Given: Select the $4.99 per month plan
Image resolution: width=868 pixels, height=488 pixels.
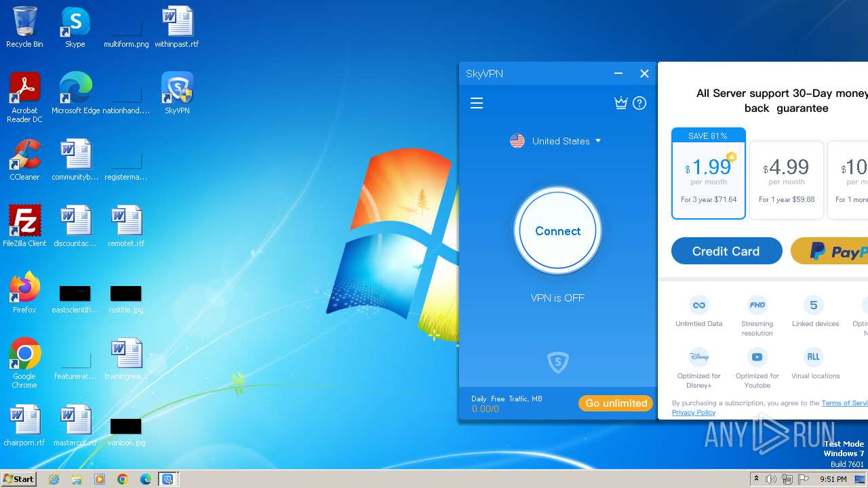Looking at the screenshot, I should point(787,180).
